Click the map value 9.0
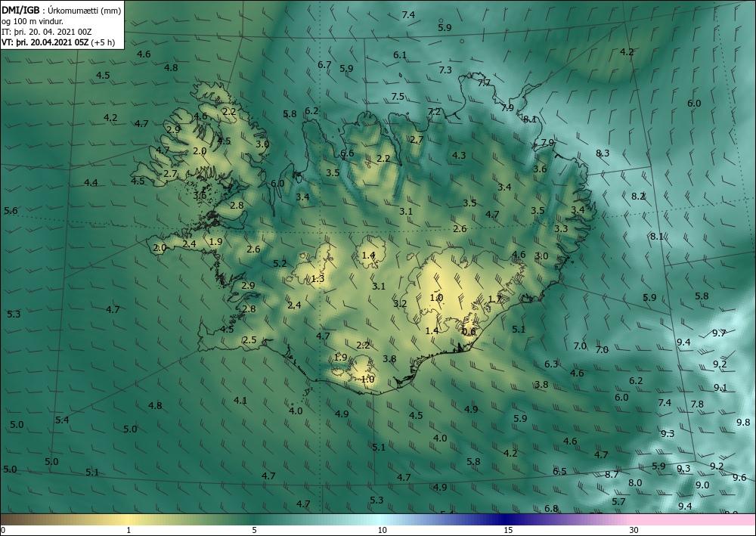 (x=702, y=485)
